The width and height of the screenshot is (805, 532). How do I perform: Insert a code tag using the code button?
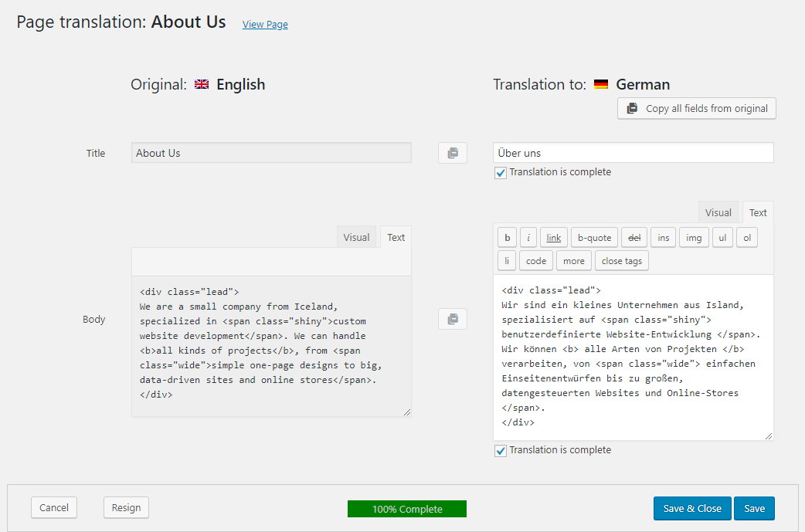pos(535,260)
